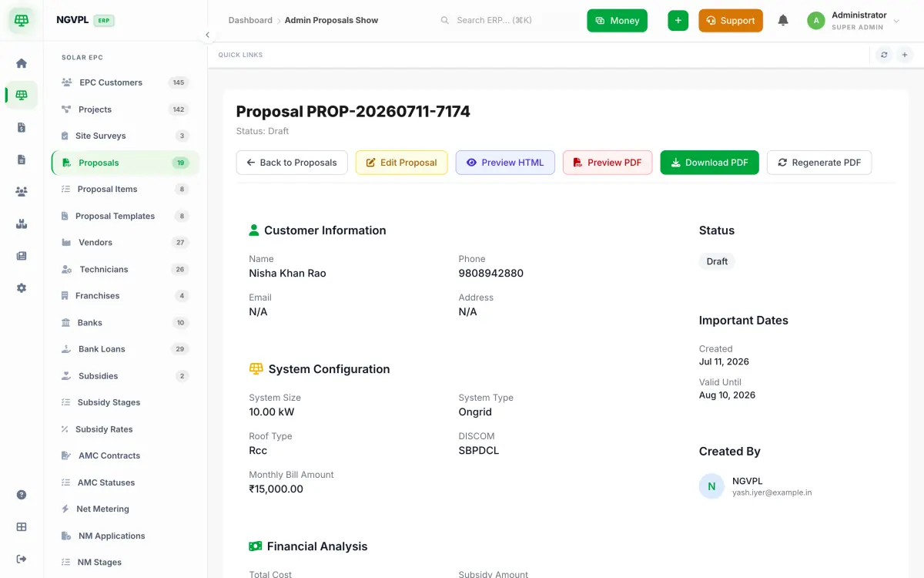The image size is (924, 578).
Task: Open the home icon in left rail
Action: 22,63
